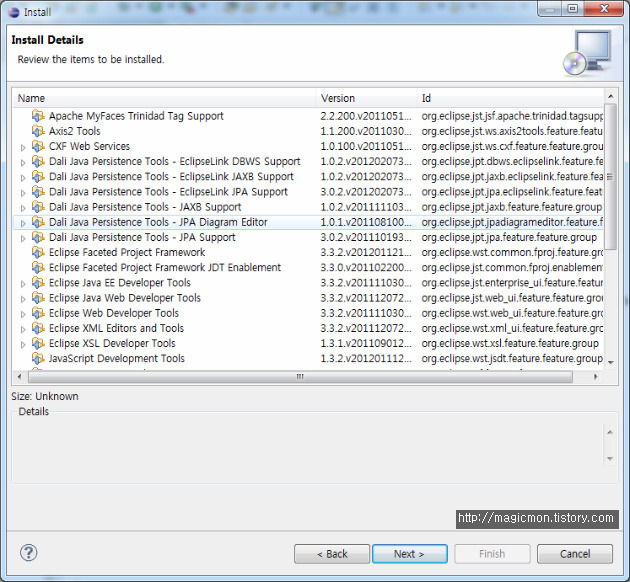Expand Dali Java Persistence Tools - JPA Support
Image resolution: width=630 pixels, height=582 pixels.
pos(23,239)
